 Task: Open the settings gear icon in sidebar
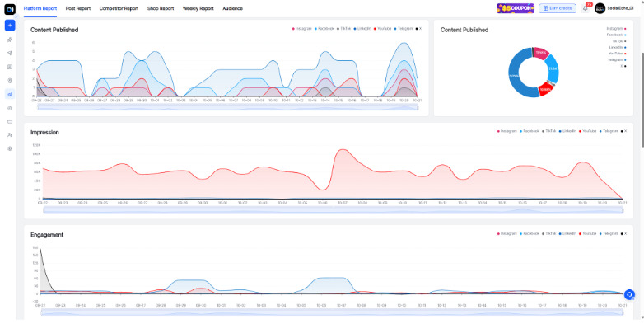pyautogui.click(x=10, y=148)
